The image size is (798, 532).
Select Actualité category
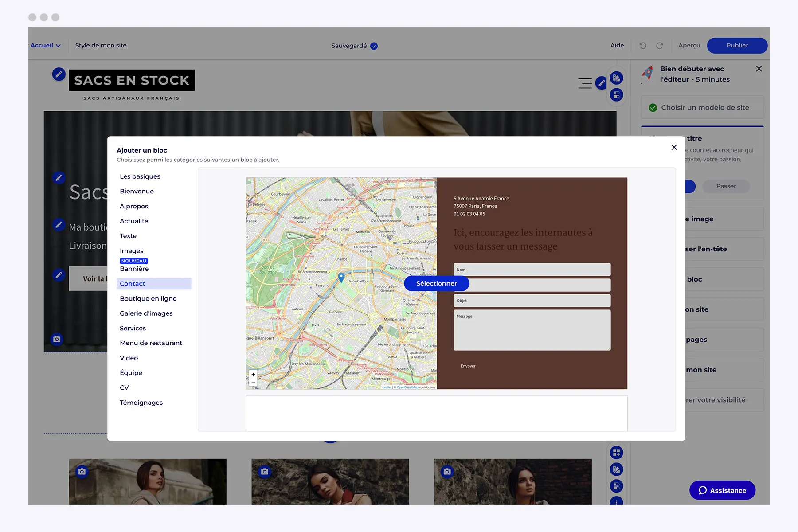pyautogui.click(x=134, y=221)
